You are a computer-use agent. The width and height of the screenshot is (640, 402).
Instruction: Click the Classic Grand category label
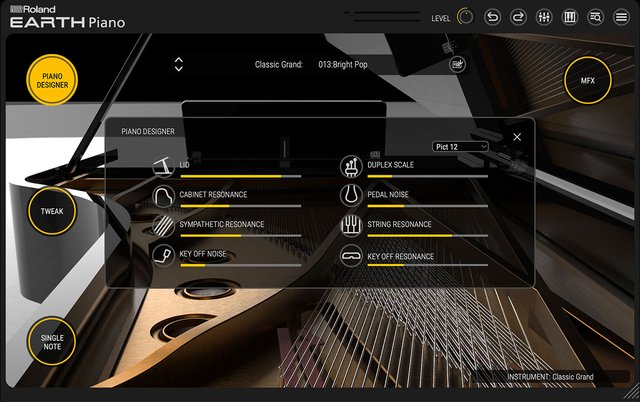tap(279, 64)
